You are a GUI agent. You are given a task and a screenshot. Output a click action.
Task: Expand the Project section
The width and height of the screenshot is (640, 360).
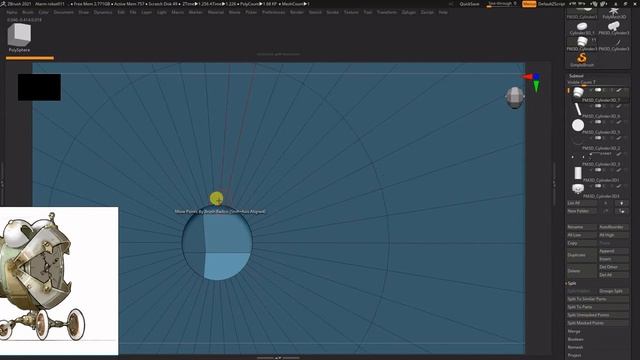pos(574,356)
